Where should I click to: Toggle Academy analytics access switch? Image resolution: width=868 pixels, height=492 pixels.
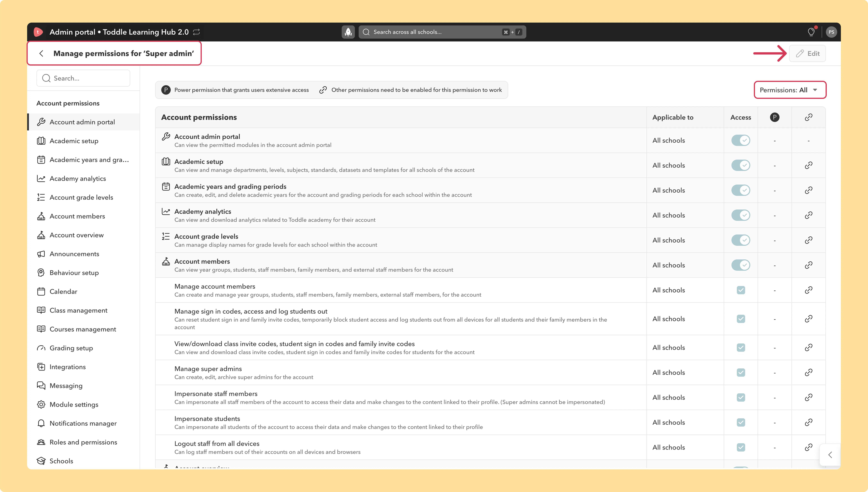pos(741,215)
